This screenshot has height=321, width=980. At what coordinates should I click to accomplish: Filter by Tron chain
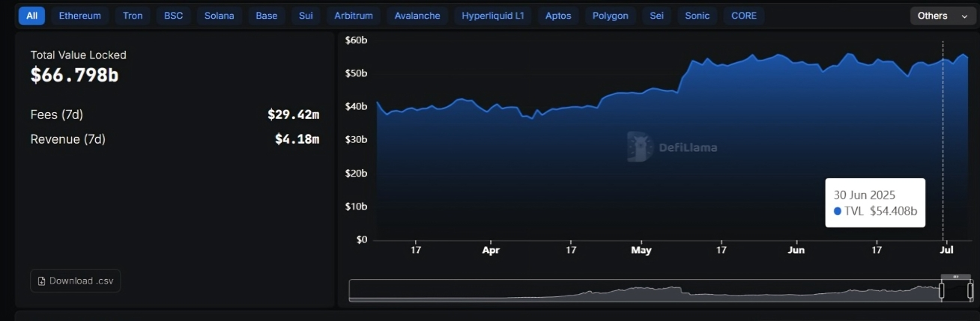coord(133,16)
